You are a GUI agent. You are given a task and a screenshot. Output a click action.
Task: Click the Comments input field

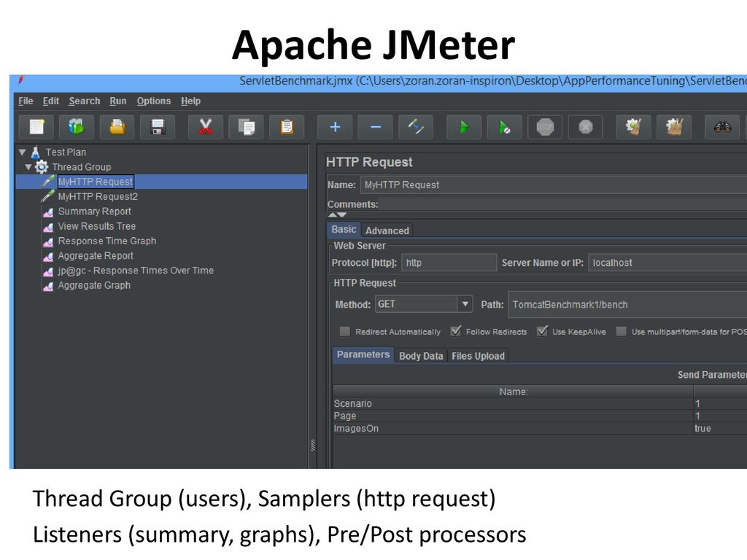pos(564,204)
